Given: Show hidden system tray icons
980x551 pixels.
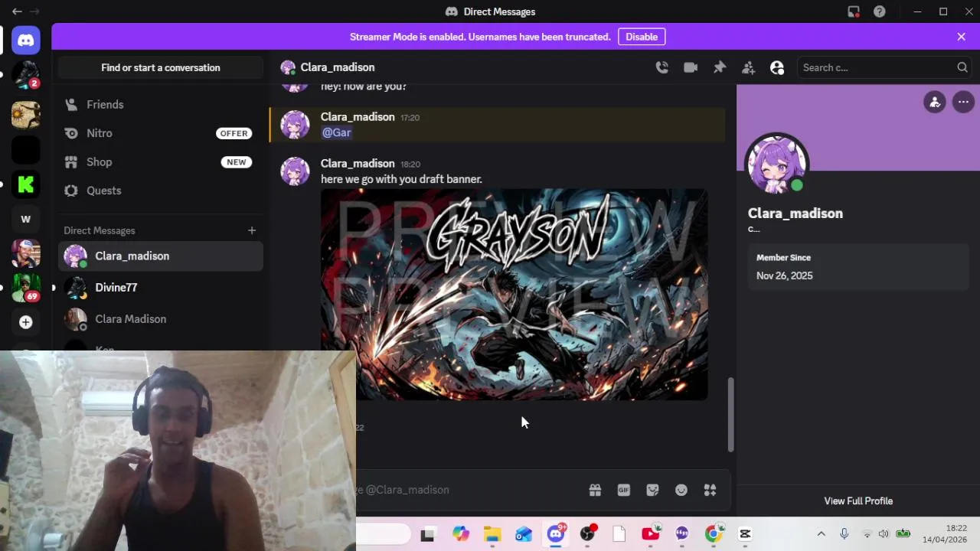Looking at the screenshot, I should [x=821, y=534].
